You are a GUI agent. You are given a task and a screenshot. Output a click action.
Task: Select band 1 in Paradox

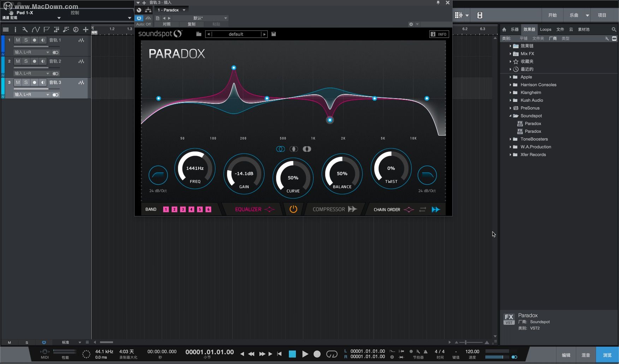coord(166,209)
